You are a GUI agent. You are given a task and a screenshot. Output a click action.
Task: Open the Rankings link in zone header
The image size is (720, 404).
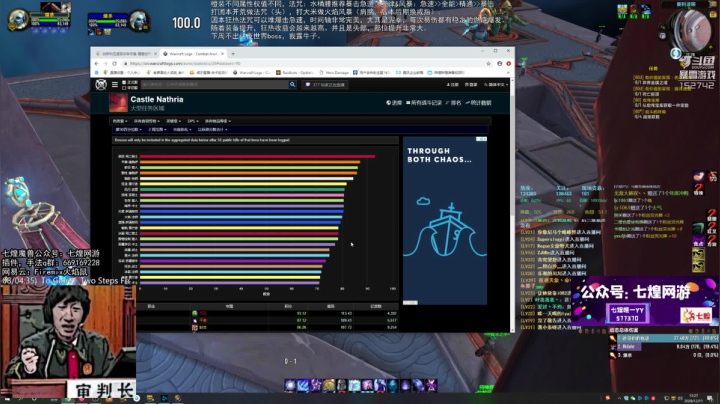(453, 103)
